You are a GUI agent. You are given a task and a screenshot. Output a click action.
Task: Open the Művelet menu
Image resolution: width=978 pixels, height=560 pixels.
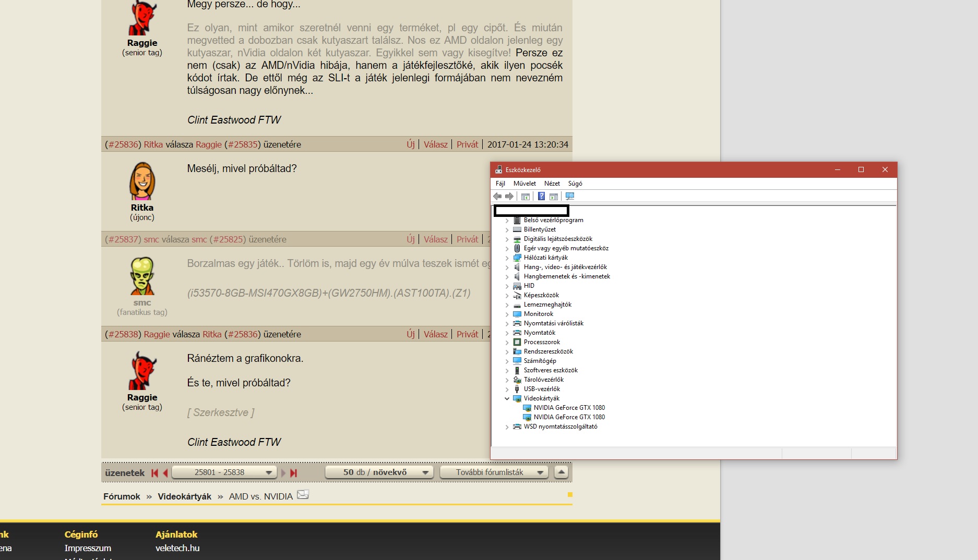[524, 184]
